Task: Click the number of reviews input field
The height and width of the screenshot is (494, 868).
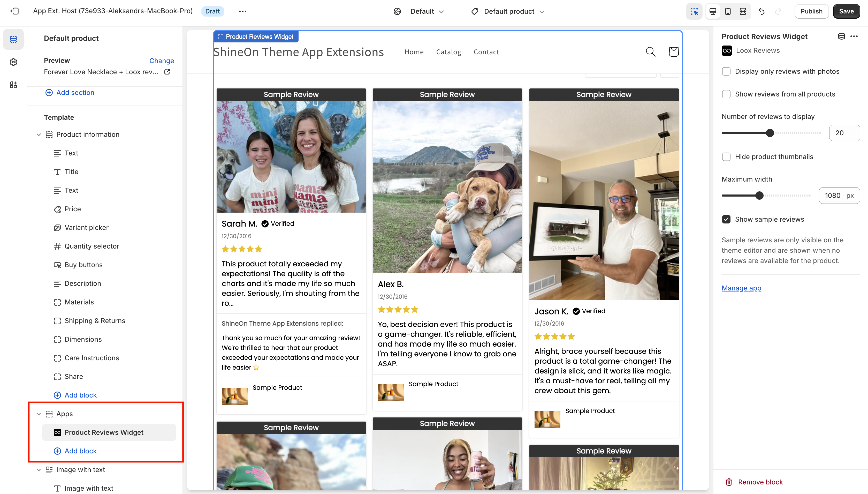Action: coord(844,133)
